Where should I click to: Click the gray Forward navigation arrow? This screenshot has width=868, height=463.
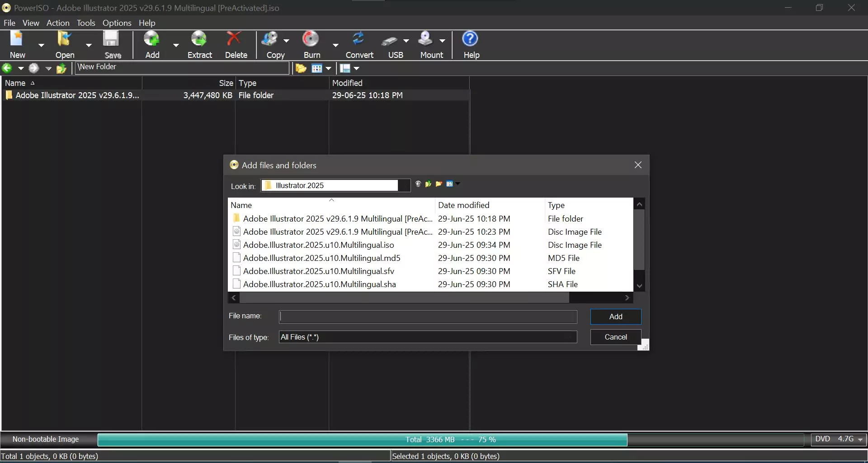pos(34,68)
